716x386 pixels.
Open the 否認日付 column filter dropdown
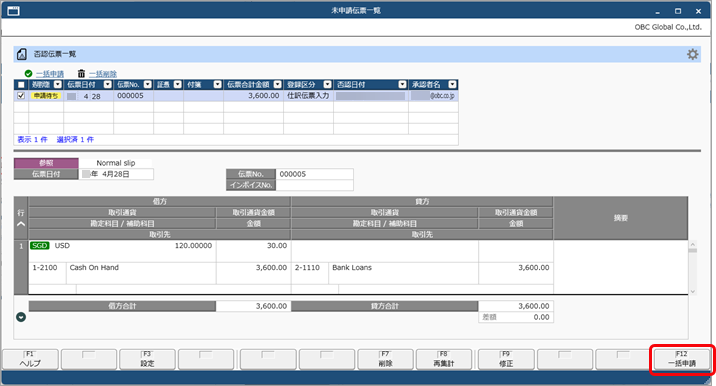point(402,85)
